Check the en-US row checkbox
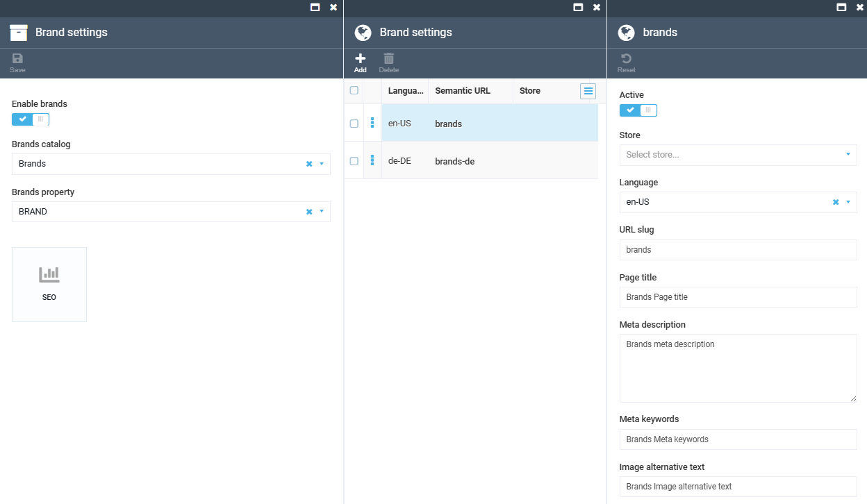 click(x=354, y=124)
